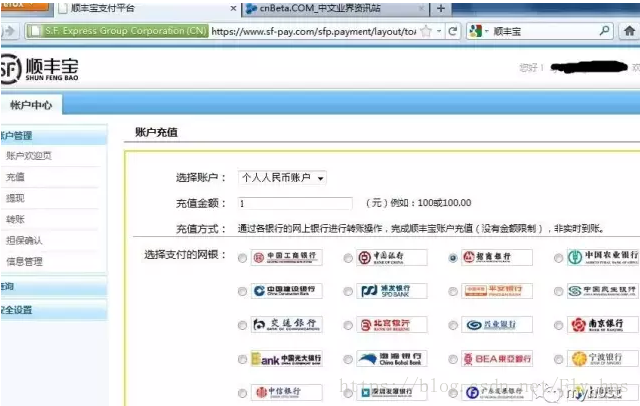Image resolution: width=640 pixels, height=406 pixels.
Task: Click the 中国民生银行 bank logo
Action: 603,291
